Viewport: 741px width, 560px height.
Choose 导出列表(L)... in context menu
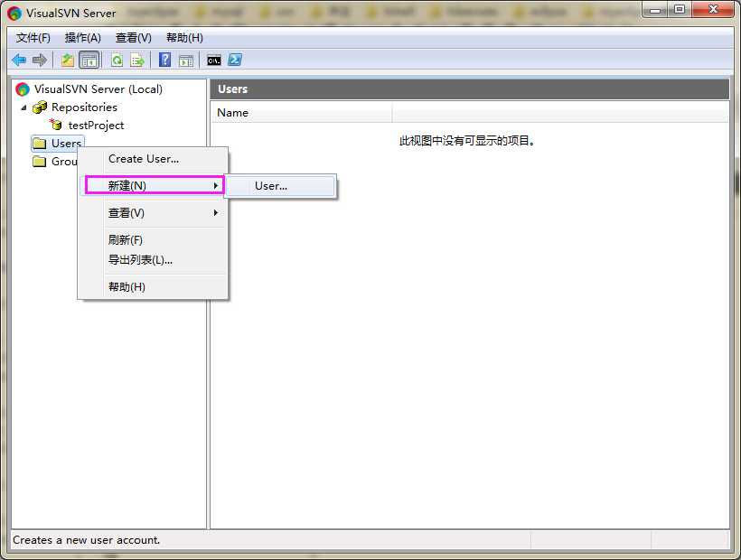(153, 260)
